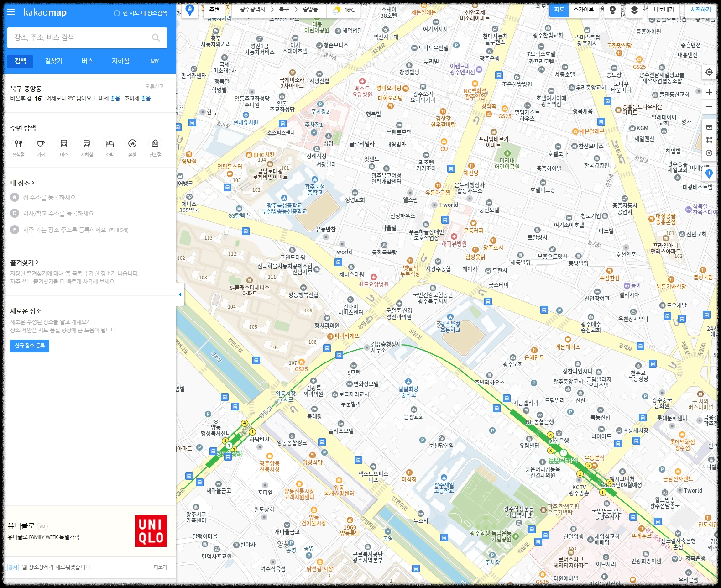Select the 버스 tab in blue header
The width and height of the screenshot is (721, 588).
point(87,61)
